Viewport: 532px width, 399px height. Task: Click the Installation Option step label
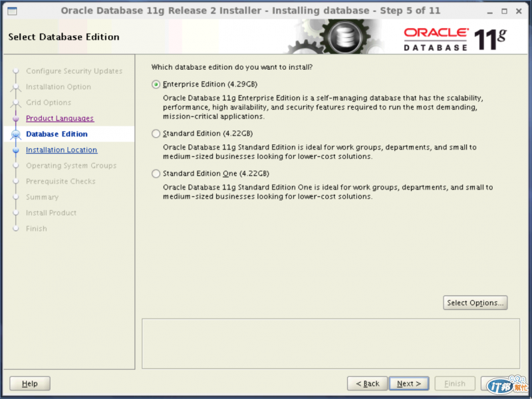[x=59, y=87]
